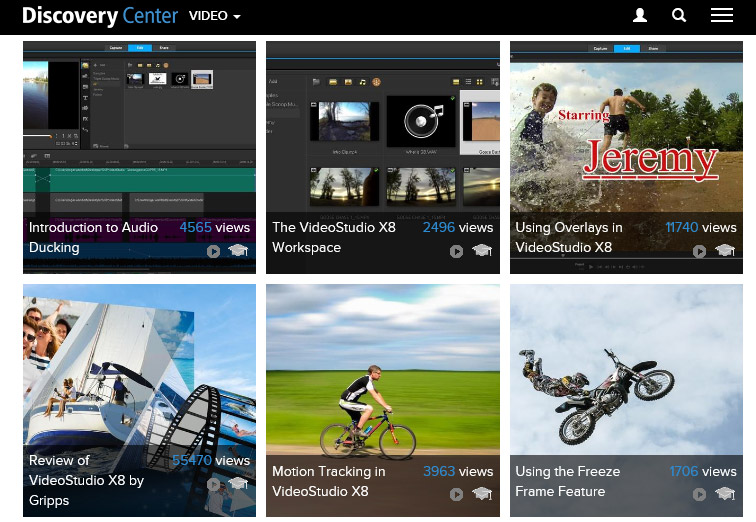
Task: Open the hamburger menu
Action: click(x=722, y=15)
